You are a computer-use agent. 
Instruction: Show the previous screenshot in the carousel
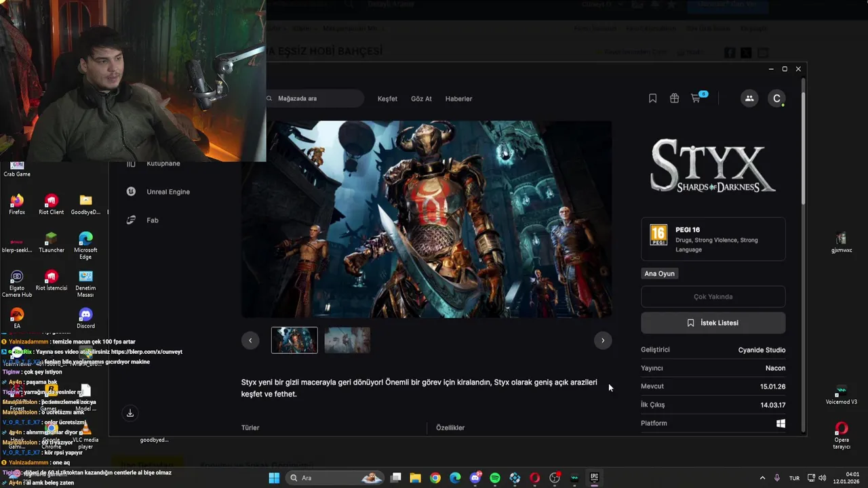pos(250,340)
